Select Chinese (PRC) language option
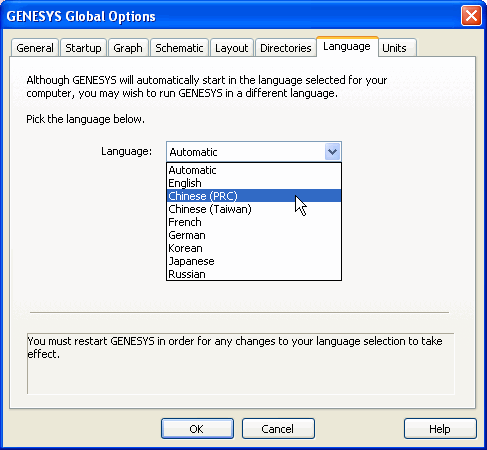Screen dimensions: 487x450 254,196
